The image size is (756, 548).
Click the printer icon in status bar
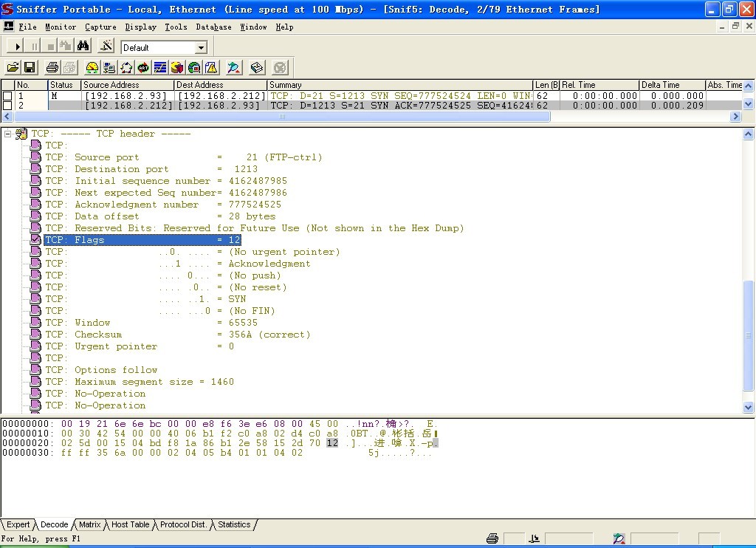[492, 538]
